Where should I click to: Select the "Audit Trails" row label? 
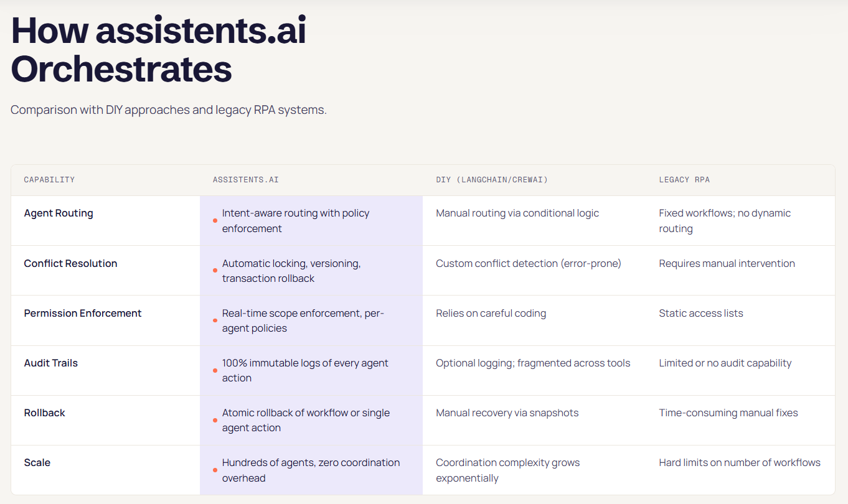point(51,363)
